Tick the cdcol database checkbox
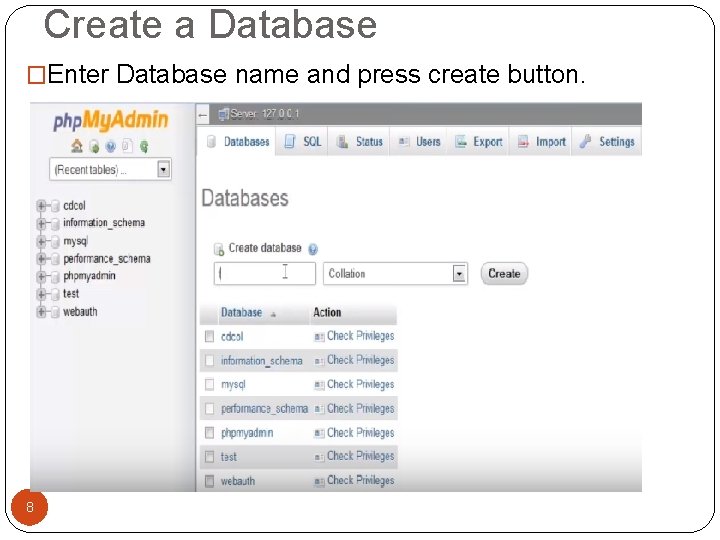 coord(209,337)
